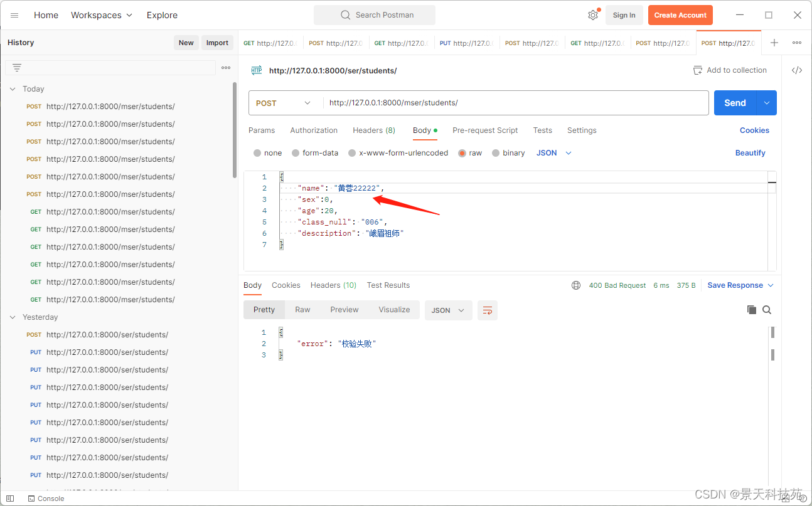Switch to the Authorization tab
The image size is (812, 506).
click(x=314, y=130)
